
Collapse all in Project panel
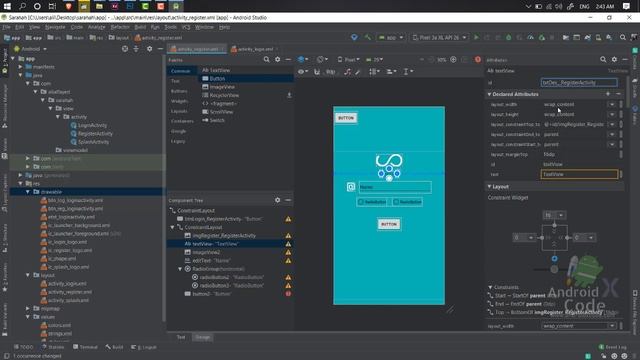point(136,49)
